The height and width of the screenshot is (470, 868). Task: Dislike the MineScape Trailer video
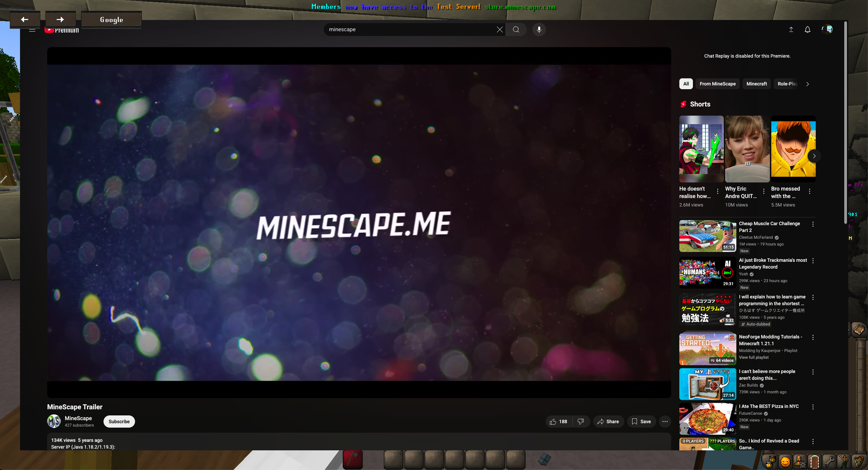point(581,422)
